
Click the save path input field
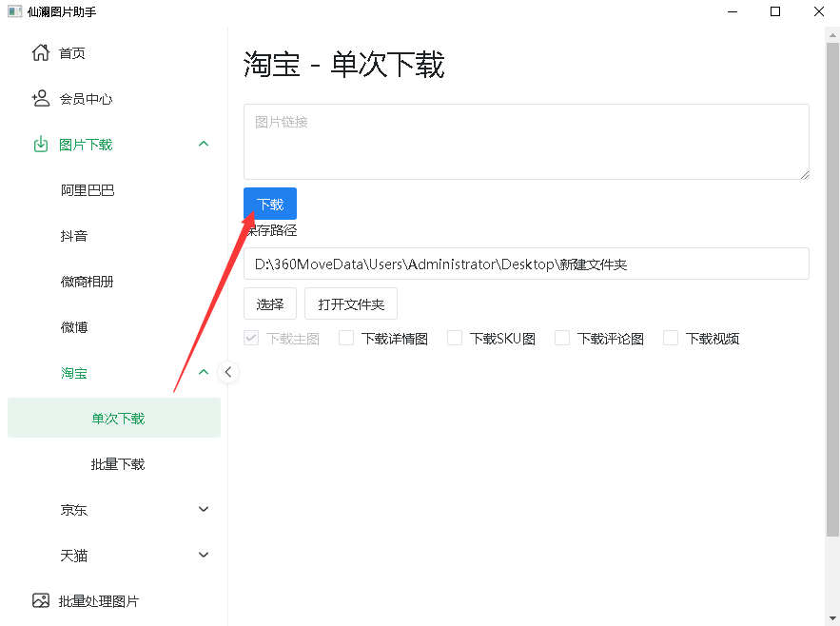526,264
